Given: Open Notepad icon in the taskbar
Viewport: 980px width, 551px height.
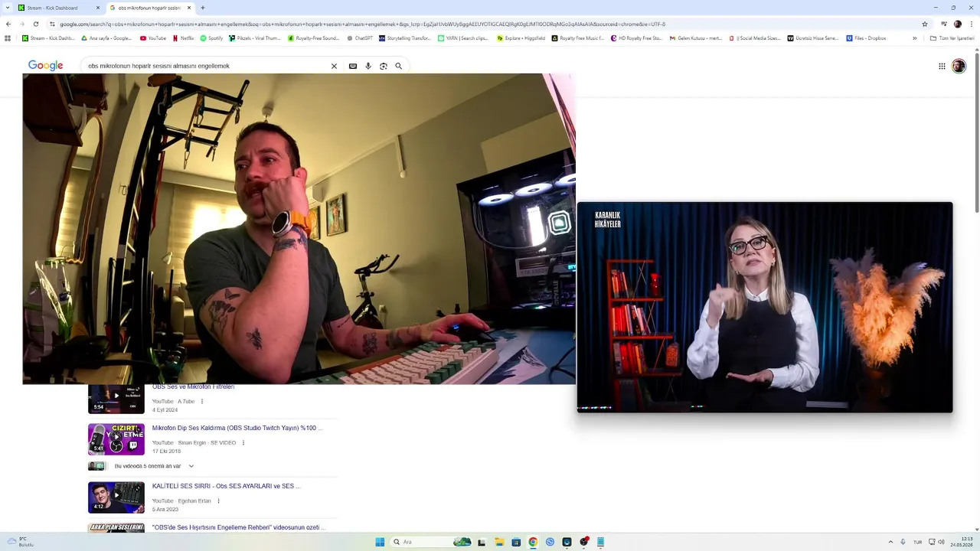Looking at the screenshot, I should (x=601, y=542).
